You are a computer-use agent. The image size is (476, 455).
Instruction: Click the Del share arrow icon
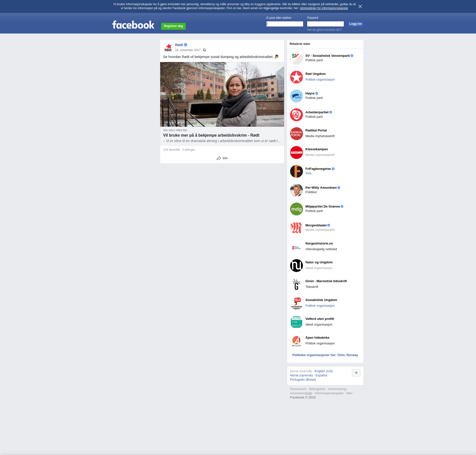[219, 158]
